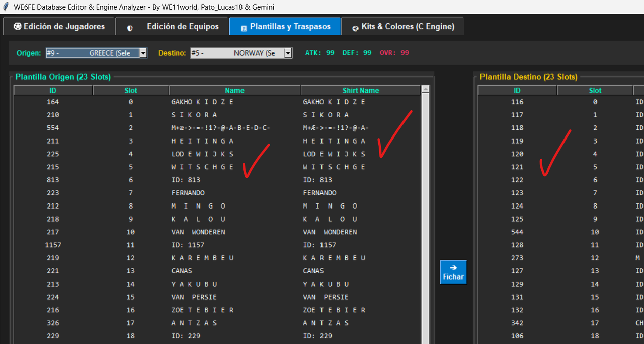644x344 pixels.
Task: Select destination row with ID 116
Action: click(560, 102)
